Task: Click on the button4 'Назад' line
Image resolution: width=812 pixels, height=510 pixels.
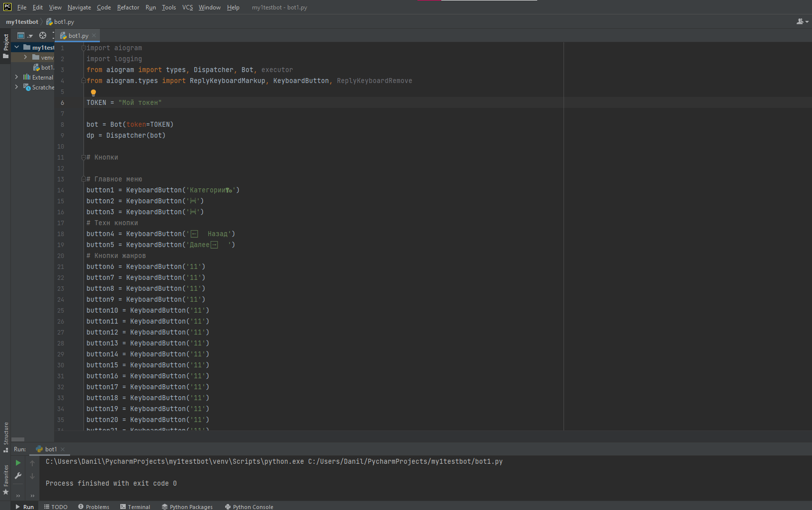Action: click(161, 234)
